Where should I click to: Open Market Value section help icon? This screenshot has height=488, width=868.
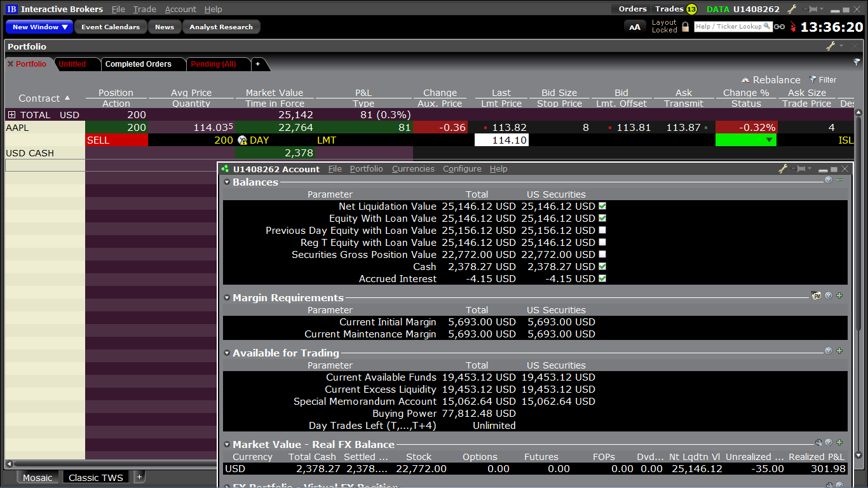829,442
